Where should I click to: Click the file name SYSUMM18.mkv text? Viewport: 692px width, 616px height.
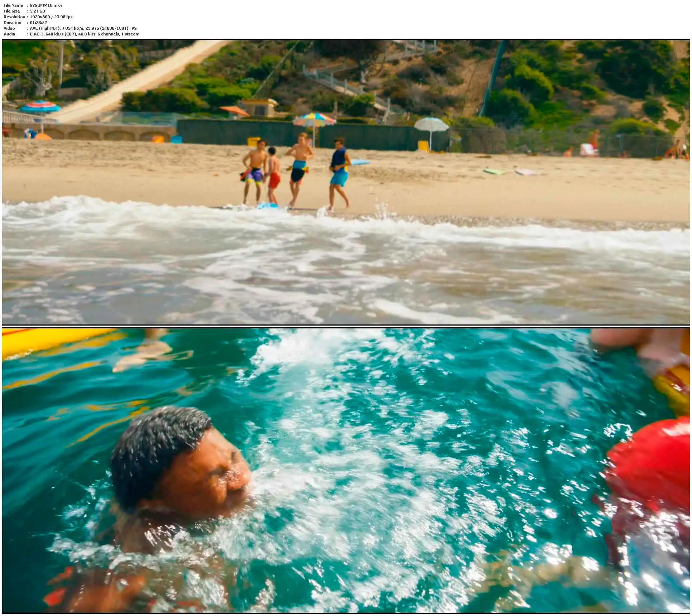coord(46,5)
